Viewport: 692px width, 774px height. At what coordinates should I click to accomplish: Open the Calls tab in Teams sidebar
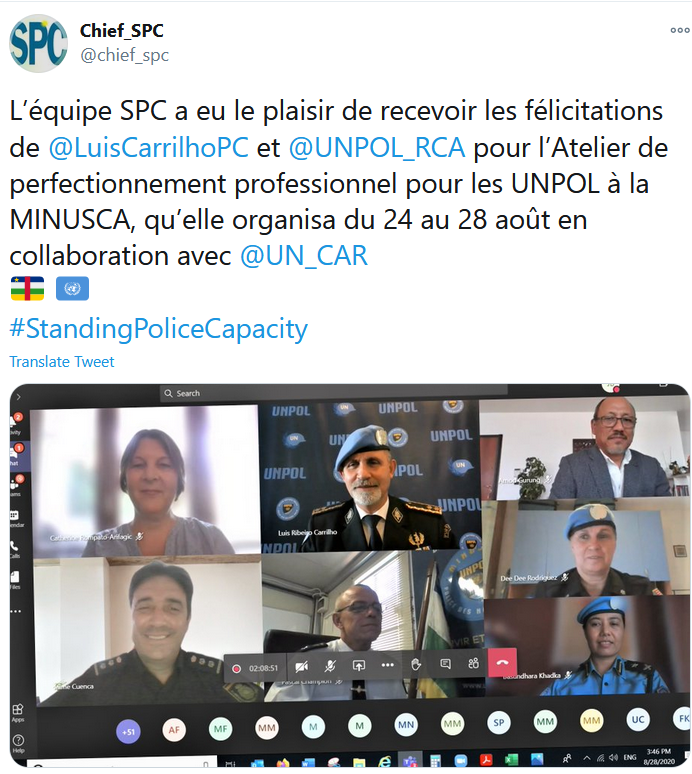pos(15,549)
